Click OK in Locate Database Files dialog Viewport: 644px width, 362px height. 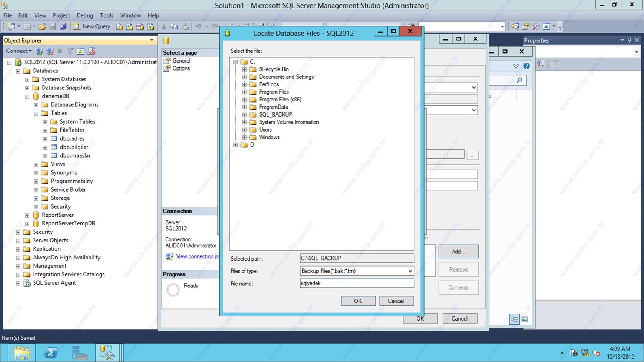[x=358, y=301]
